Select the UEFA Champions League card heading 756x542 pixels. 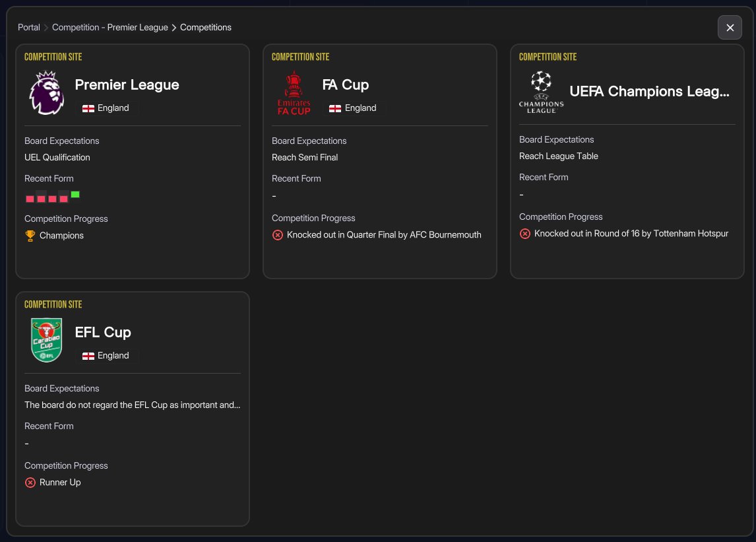(x=649, y=92)
